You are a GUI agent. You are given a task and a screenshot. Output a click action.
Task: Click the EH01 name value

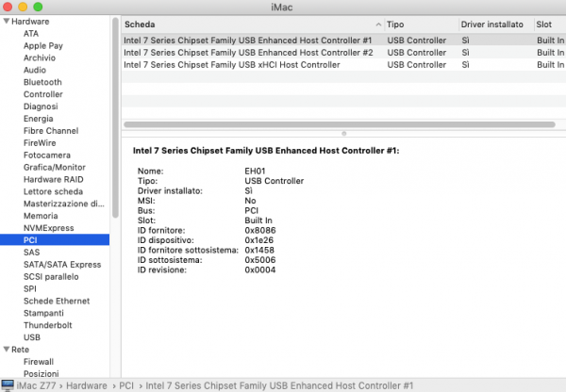[x=255, y=171]
